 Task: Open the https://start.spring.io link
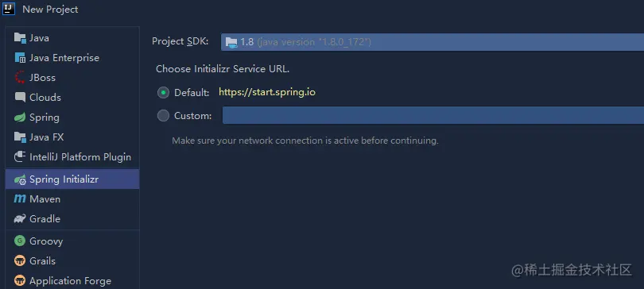click(267, 92)
